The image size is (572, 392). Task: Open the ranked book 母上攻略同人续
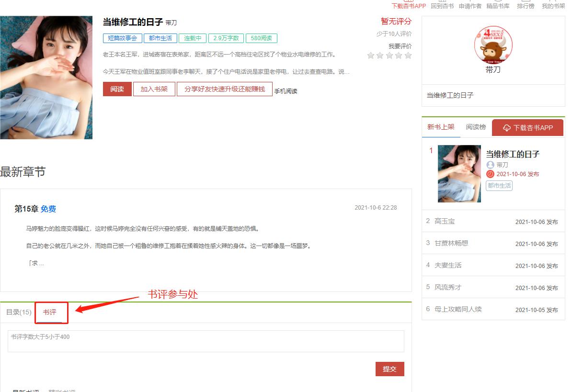pos(458,309)
